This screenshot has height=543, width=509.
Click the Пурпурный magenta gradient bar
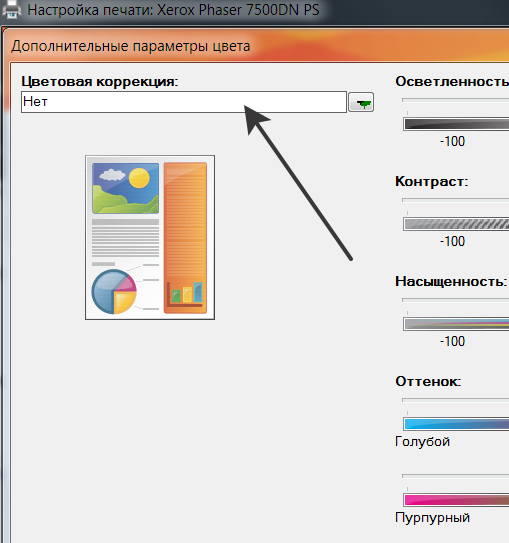[456, 500]
